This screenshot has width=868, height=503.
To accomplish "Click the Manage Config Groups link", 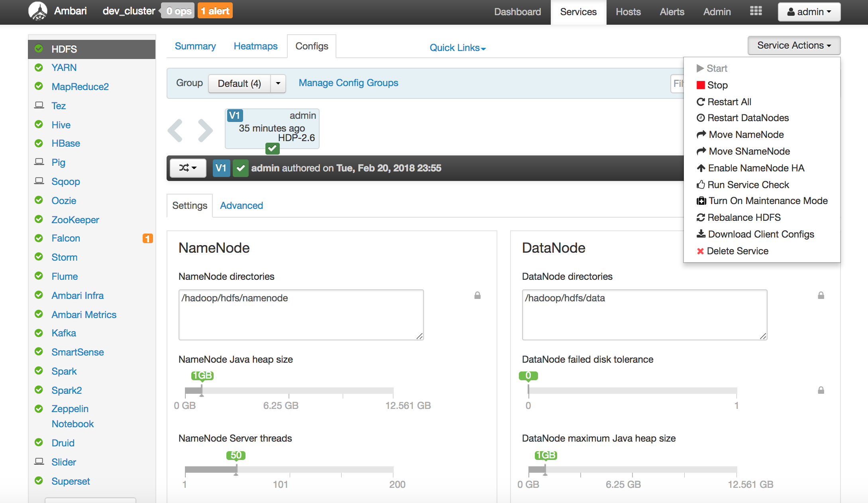I will [348, 83].
